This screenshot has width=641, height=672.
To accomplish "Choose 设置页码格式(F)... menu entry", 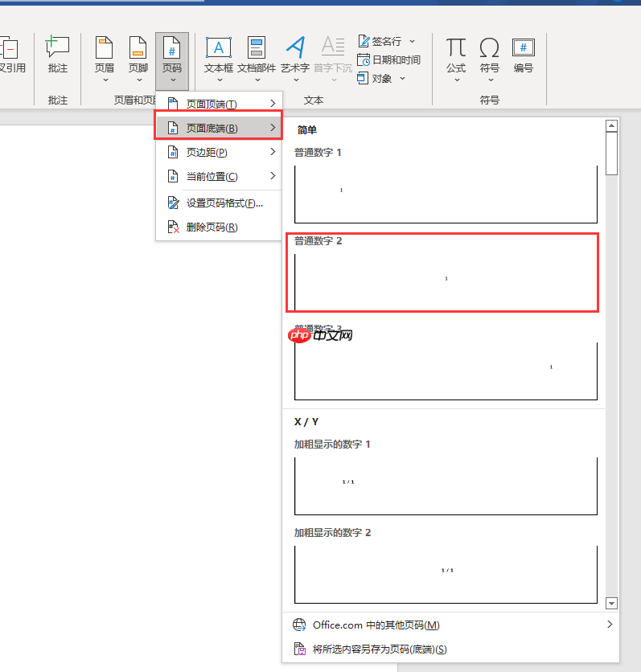I will pyautogui.click(x=219, y=203).
